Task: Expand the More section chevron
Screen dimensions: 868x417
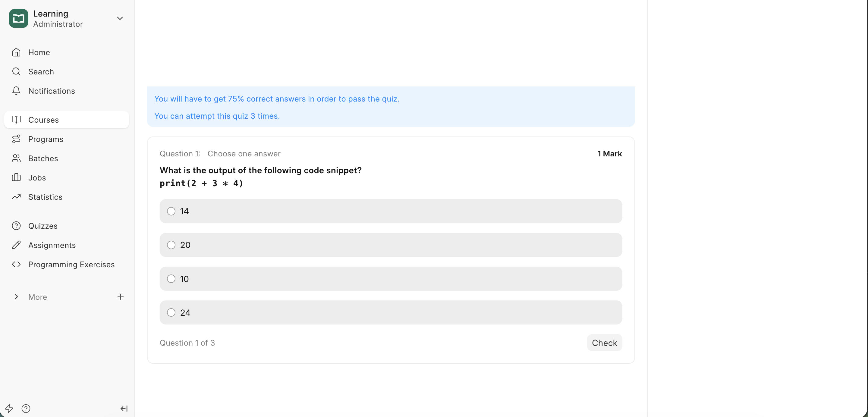Action: pyautogui.click(x=16, y=297)
